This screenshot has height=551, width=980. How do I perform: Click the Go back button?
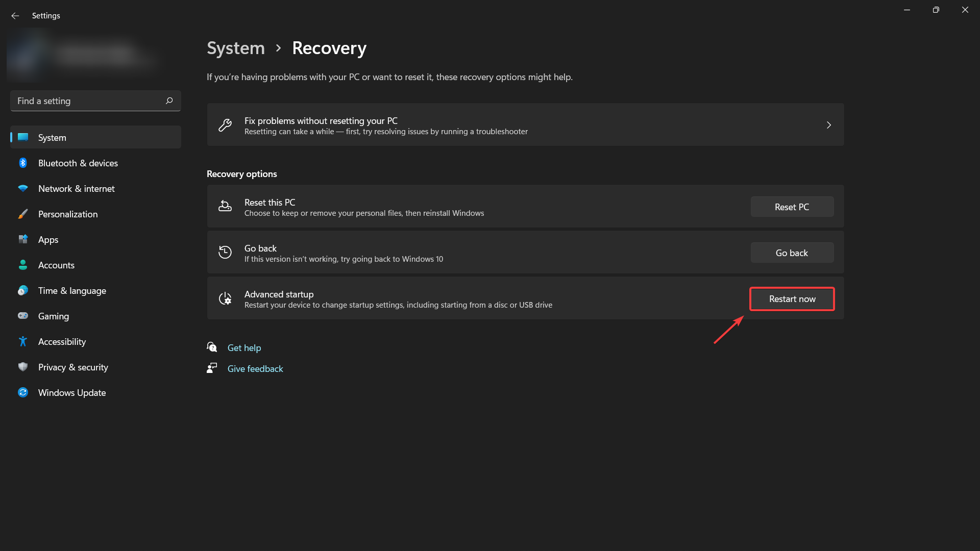click(x=792, y=253)
